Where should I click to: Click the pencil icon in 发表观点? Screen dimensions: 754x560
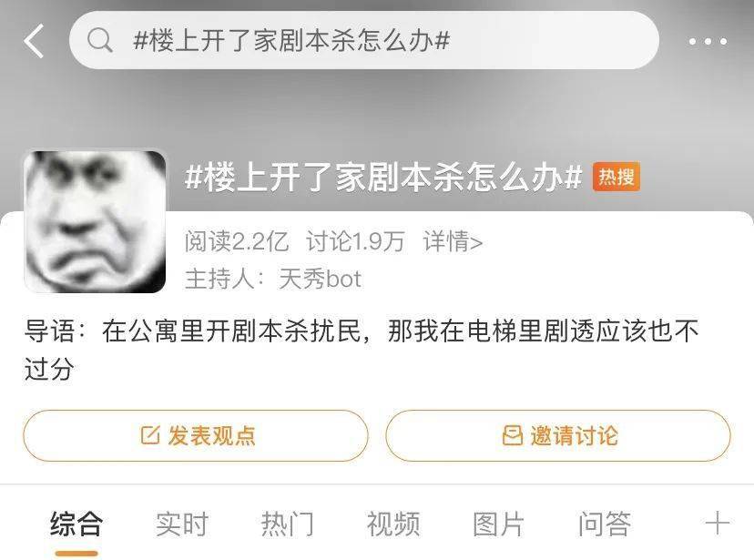(x=150, y=435)
